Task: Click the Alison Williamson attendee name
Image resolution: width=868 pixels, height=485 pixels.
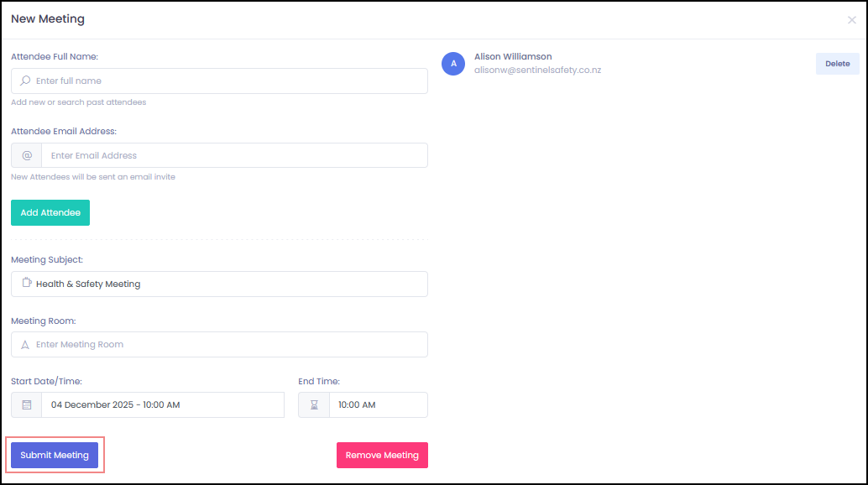Action: (513, 57)
